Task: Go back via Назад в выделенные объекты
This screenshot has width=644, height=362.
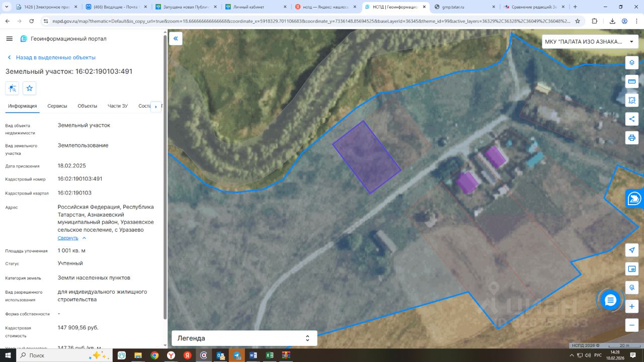Action: click(x=51, y=57)
